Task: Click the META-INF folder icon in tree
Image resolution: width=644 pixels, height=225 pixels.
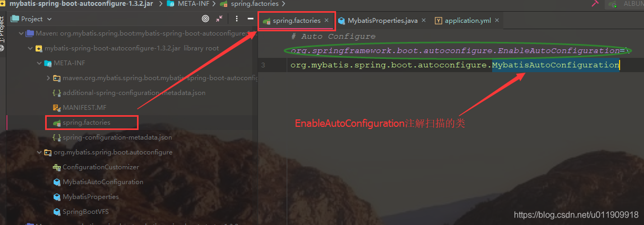Action: 48,63
